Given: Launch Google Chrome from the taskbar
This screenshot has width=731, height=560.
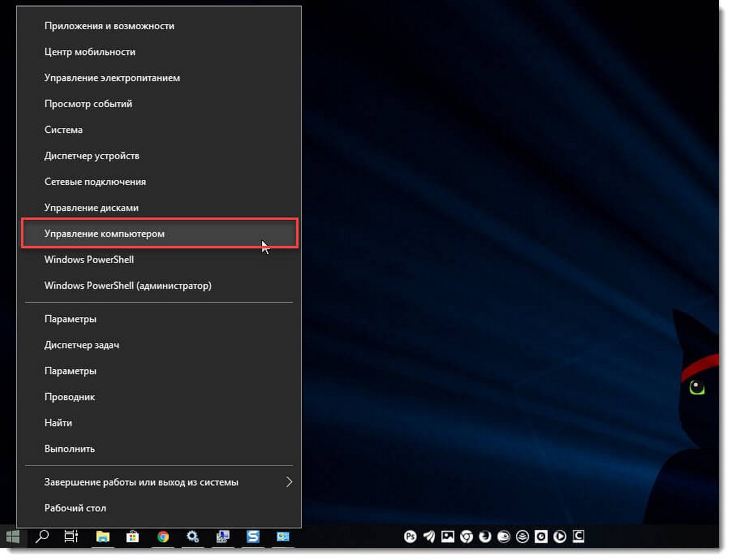Looking at the screenshot, I should tap(163, 537).
